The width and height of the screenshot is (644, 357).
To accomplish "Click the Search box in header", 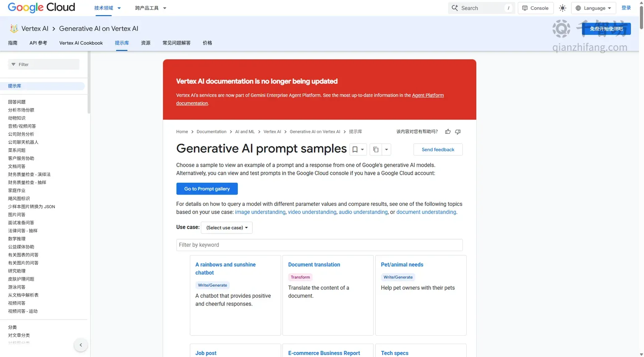I will click(481, 8).
